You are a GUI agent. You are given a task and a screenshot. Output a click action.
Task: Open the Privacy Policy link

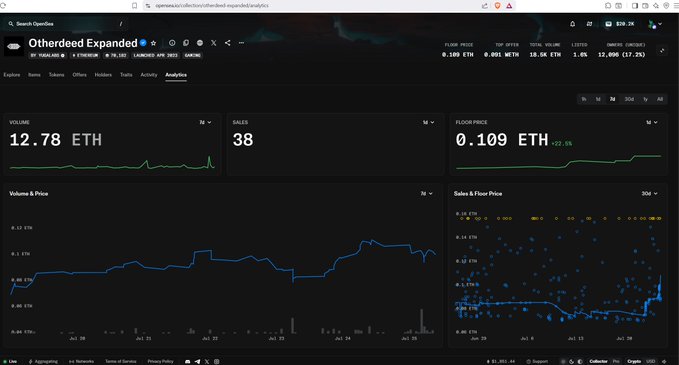click(160, 361)
